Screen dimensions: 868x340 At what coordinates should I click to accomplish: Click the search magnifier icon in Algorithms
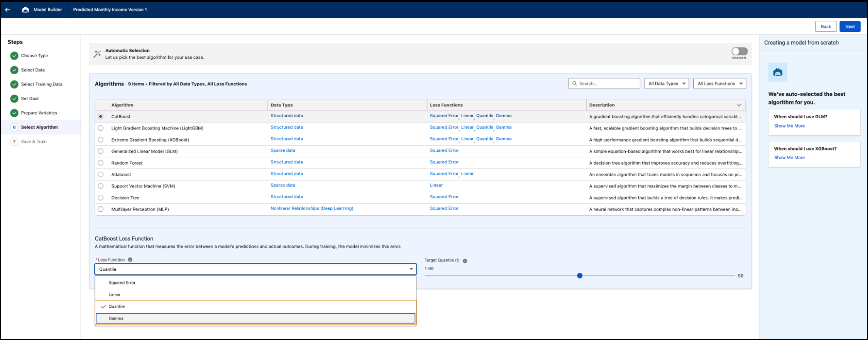click(575, 83)
